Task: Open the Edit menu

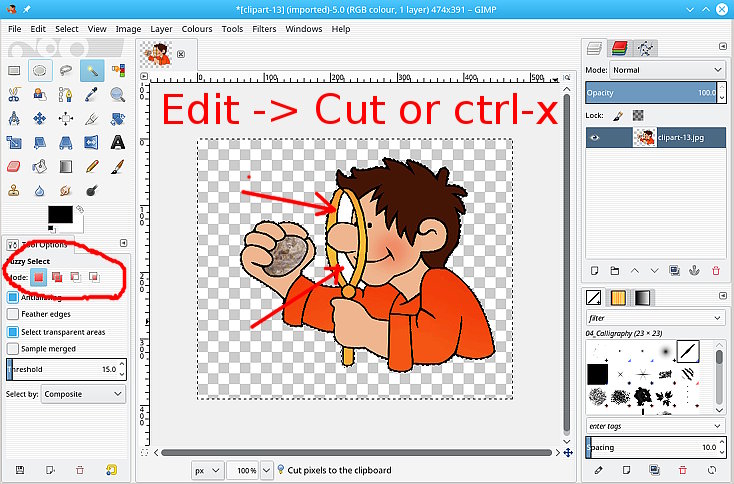Action: point(38,29)
